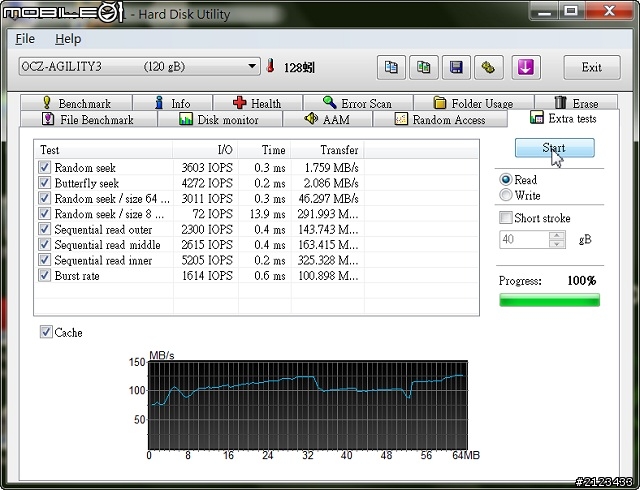Uncheck the Random seek test checkbox
640x490 pixels.
pos(44,167)
